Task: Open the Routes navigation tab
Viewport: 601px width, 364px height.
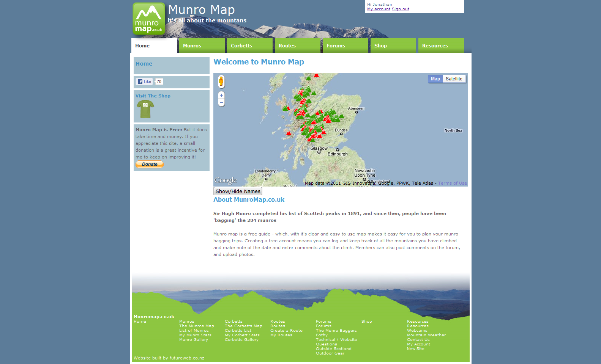Action: pyautogui.click(x=298, y=45)
